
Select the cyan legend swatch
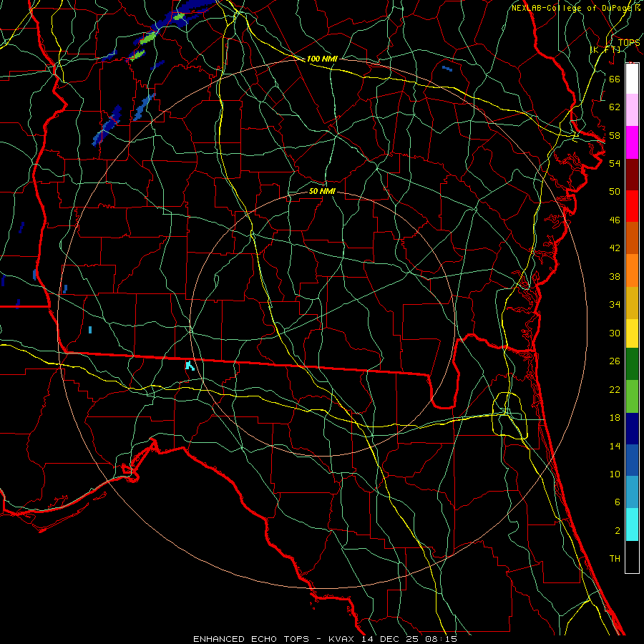coord(632,525)
